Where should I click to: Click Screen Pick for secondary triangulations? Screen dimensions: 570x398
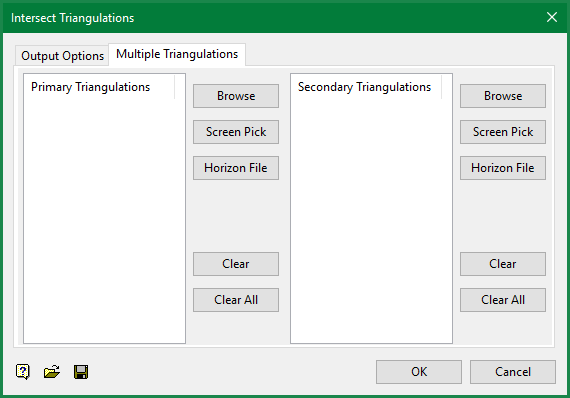point(503,132)
